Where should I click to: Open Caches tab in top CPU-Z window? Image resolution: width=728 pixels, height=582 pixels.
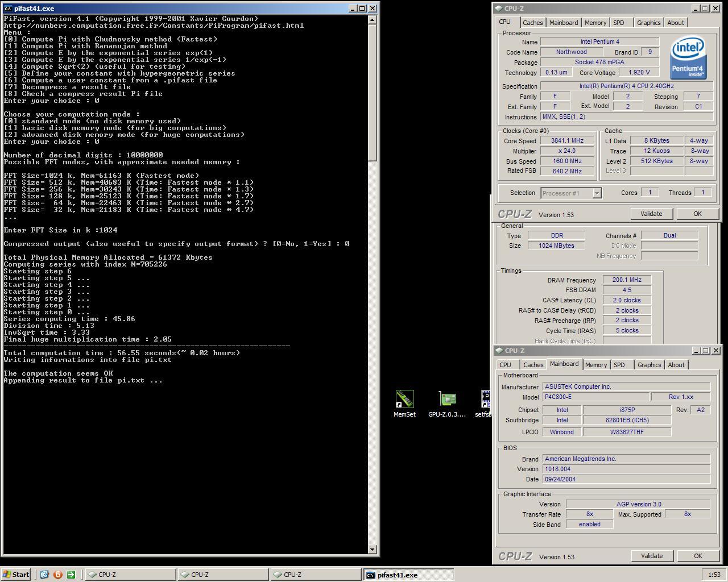[x=532, y=23]
